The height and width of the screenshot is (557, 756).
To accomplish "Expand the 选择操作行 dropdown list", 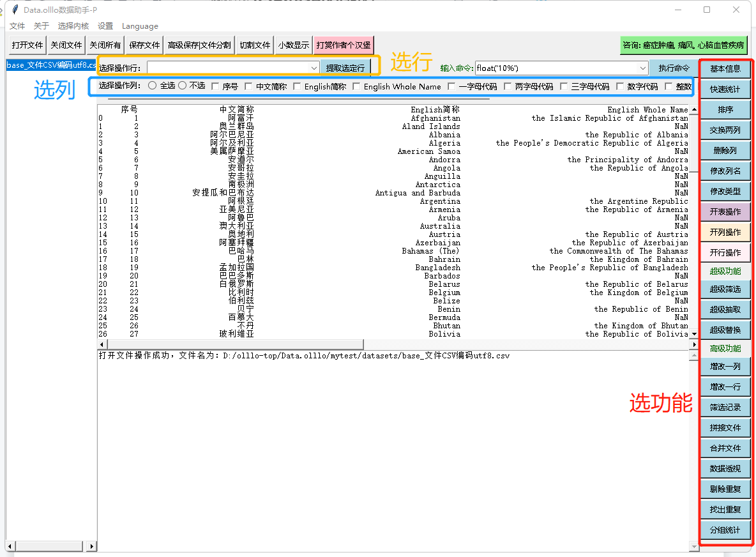I will [x=314, y=68].
